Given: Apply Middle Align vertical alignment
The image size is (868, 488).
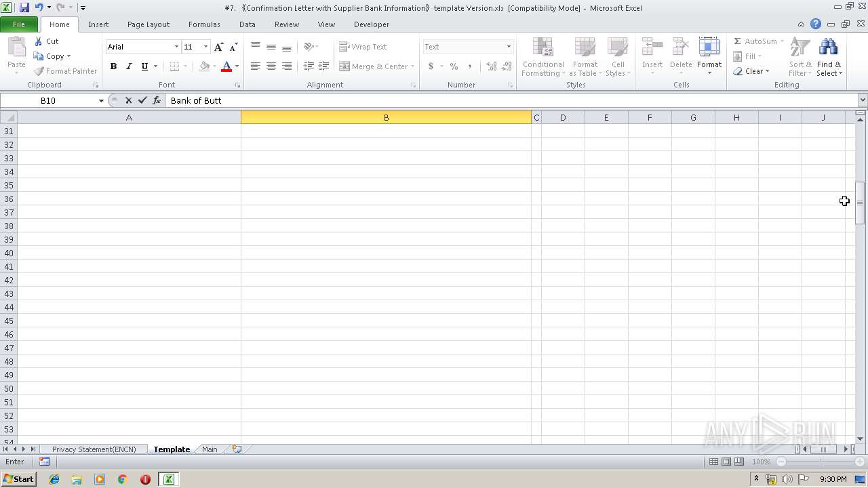Looking at the screenshot, I should click(x=271, y=47).
